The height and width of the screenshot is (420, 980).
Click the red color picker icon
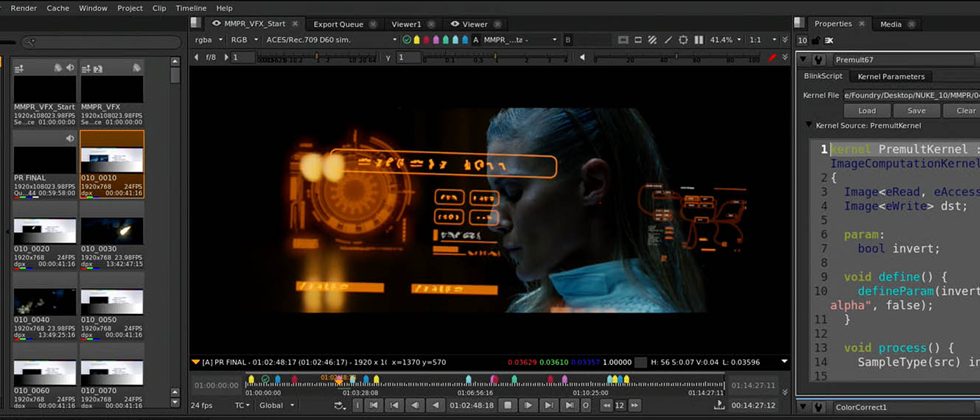click(x=772, y=57)
